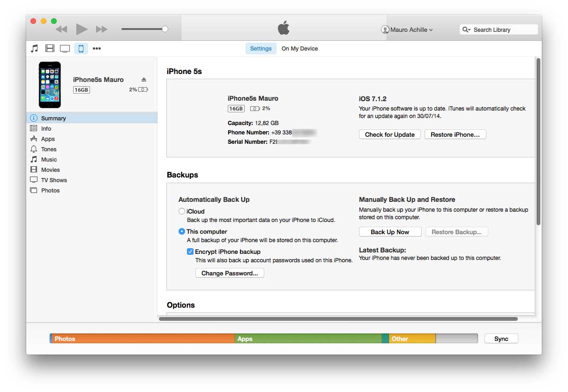The width and height of the screenshot is (568, 392).
Task: Click the volume slider knob
Action: (165, 29)
